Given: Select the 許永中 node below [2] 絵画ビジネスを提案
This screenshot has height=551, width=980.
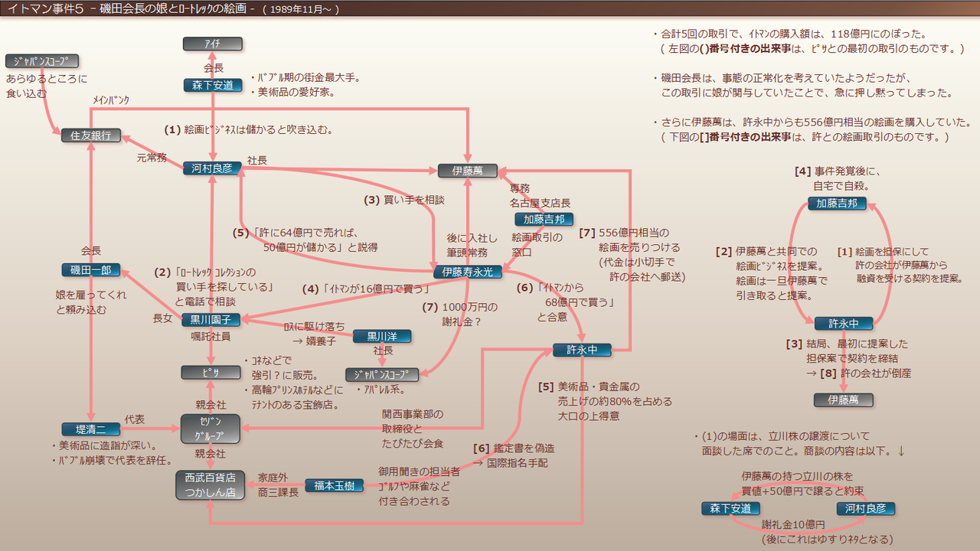Looking at the screenshot, I should [844, 323].
